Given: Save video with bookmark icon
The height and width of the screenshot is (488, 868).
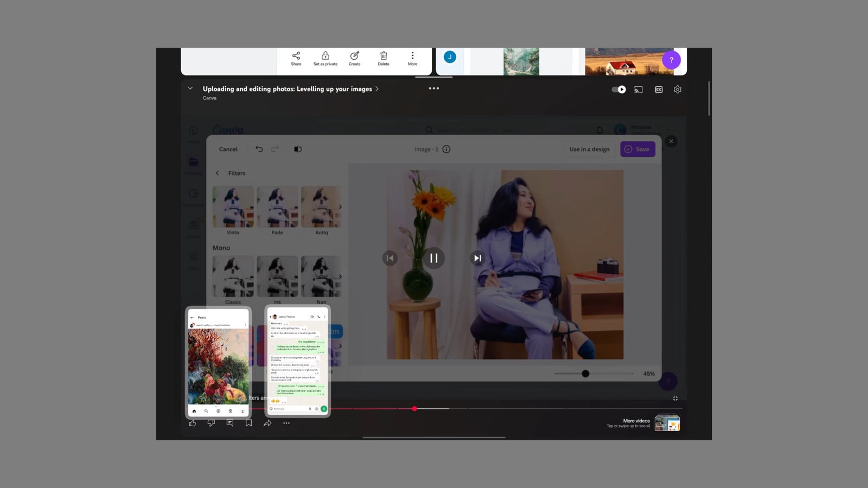Looking at the screenshot, I should click(248, 423).
